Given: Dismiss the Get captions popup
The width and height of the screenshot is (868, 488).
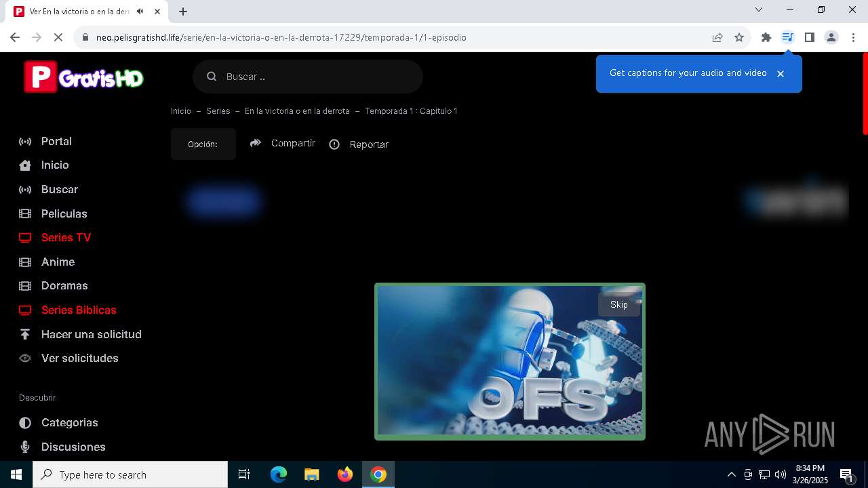Looking at the screenshot, I should pos(781,74).
